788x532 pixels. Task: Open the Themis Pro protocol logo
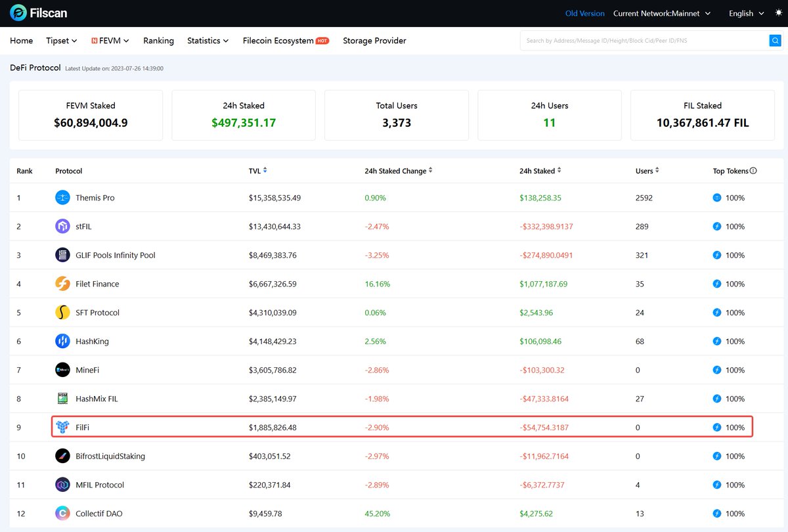tap(63, 198)
